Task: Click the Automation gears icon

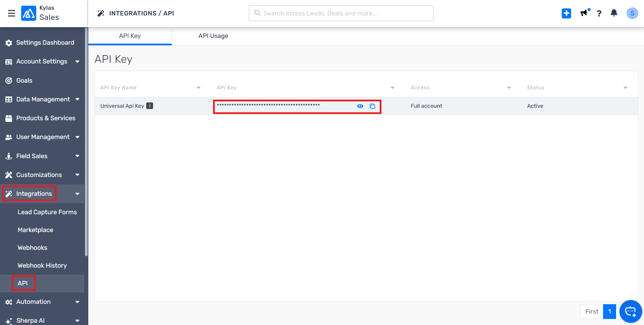Action: [9, 302]
